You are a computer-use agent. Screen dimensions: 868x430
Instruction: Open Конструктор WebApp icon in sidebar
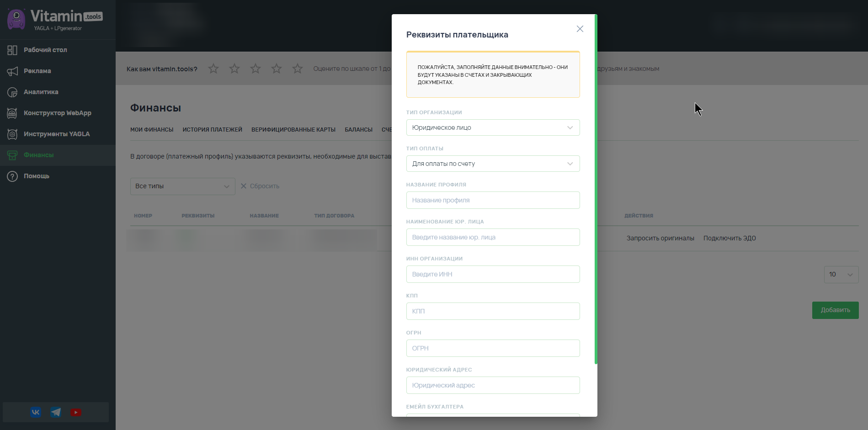12,113
